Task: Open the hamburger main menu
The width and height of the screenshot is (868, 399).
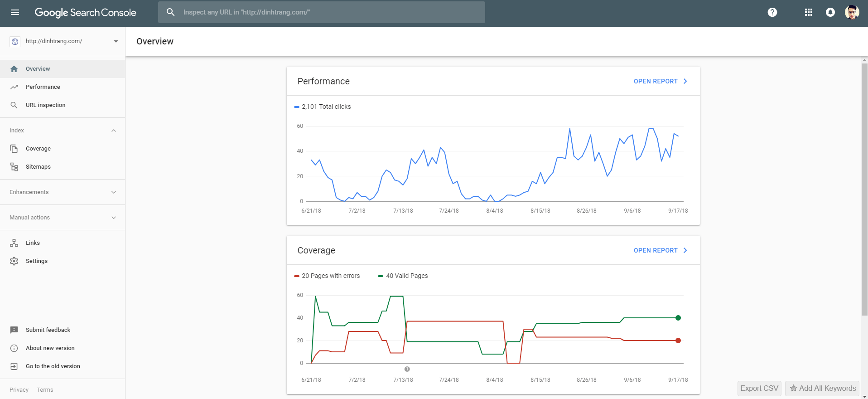Action: [15, 12]
